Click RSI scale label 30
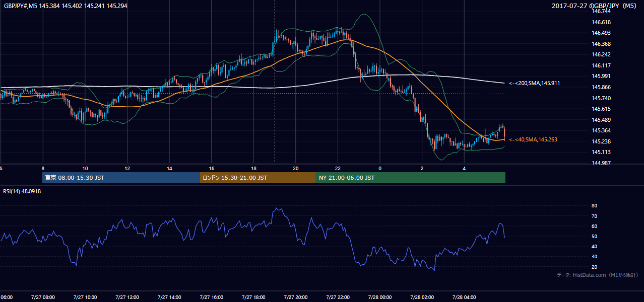 [x=594, y=257]
